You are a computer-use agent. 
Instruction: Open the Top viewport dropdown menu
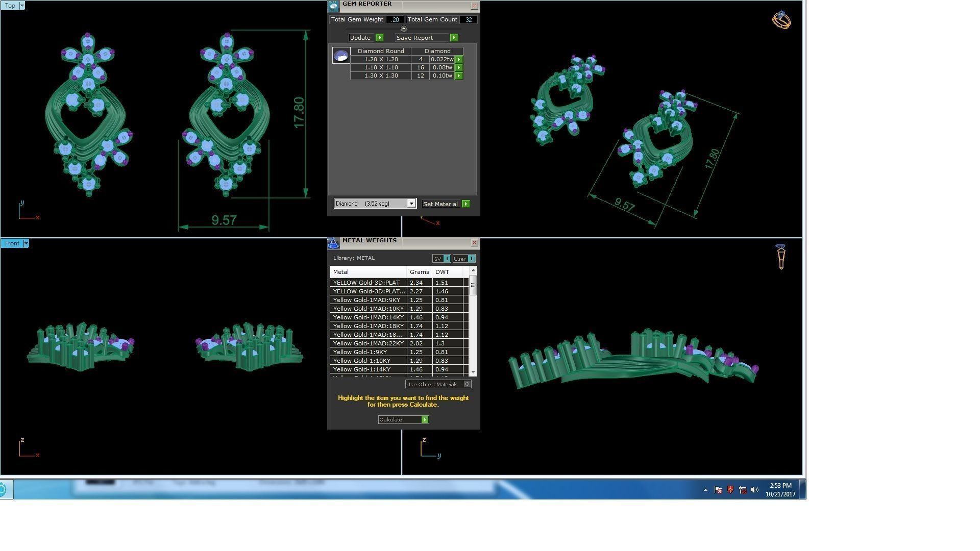(21, 6)
